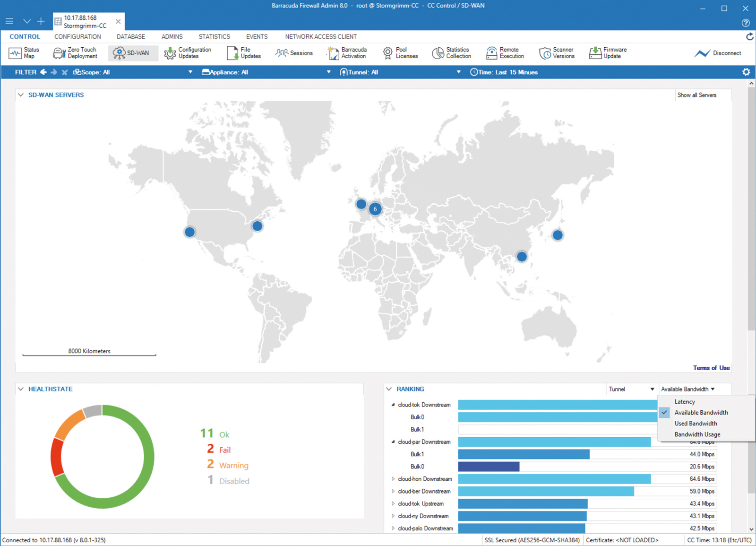756x546 pixels.
Task: Open the Ranking Tunnel dropdown
Action: pos(631,389)
